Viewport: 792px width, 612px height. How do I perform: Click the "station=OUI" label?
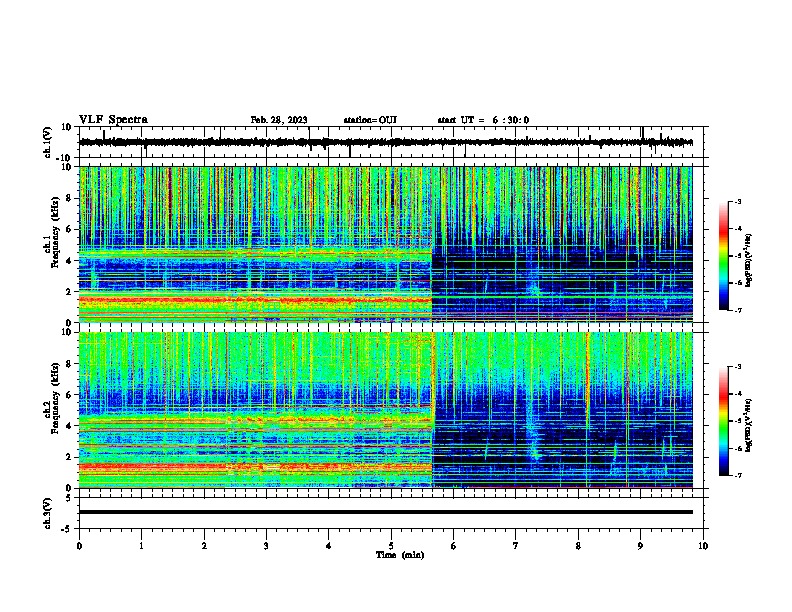pos(370,120)
